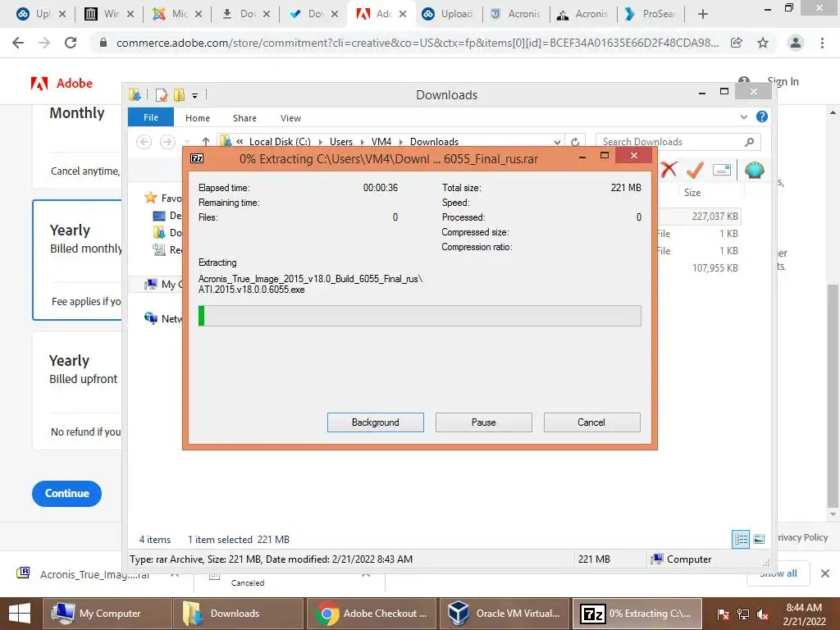This screenshot has height=630, width=840.
Task: Open Chrome profile icon
Action: (x=796, y=43)
